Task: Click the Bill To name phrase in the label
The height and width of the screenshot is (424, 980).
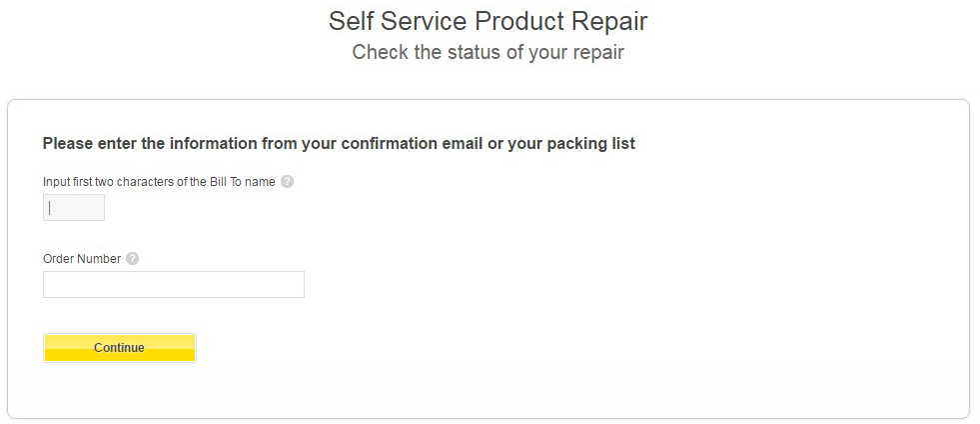Action: point(245,182)
